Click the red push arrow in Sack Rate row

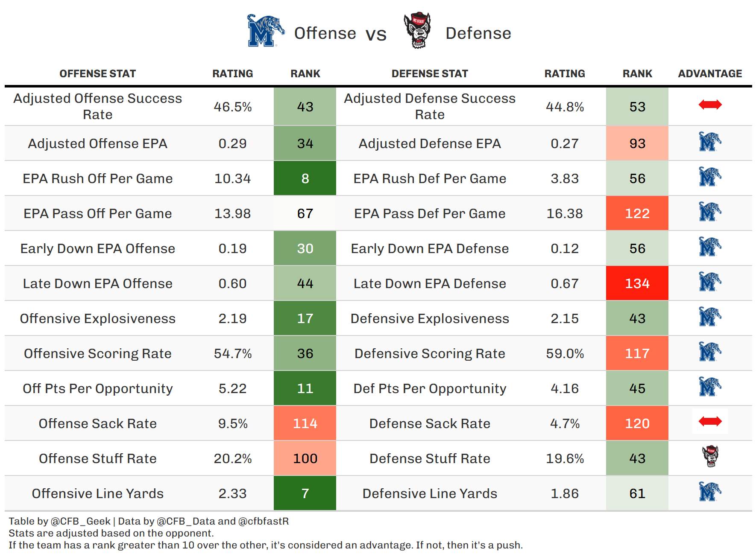710,422
